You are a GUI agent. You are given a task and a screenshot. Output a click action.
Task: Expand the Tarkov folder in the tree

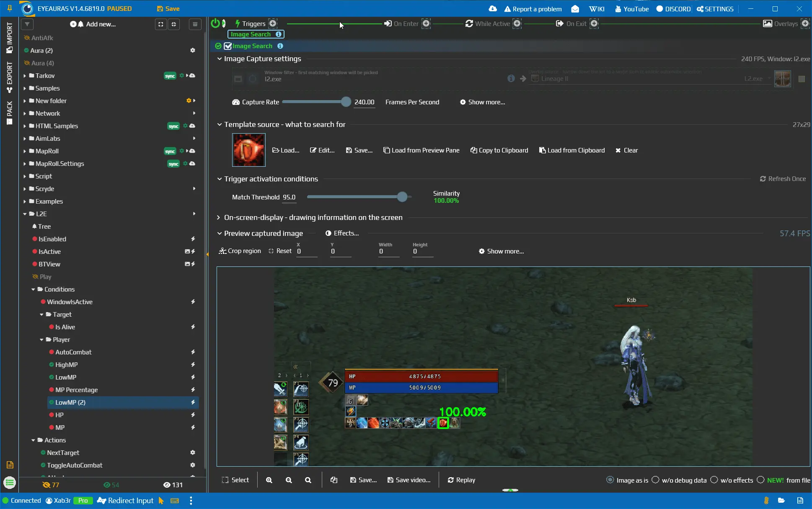(x=25, y=76)
